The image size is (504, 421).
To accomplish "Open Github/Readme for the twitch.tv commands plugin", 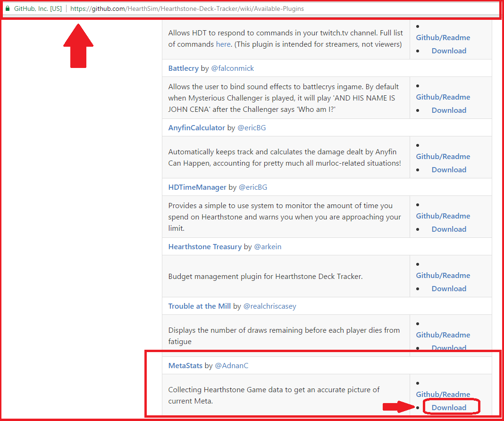I will [x=443, y=38].
